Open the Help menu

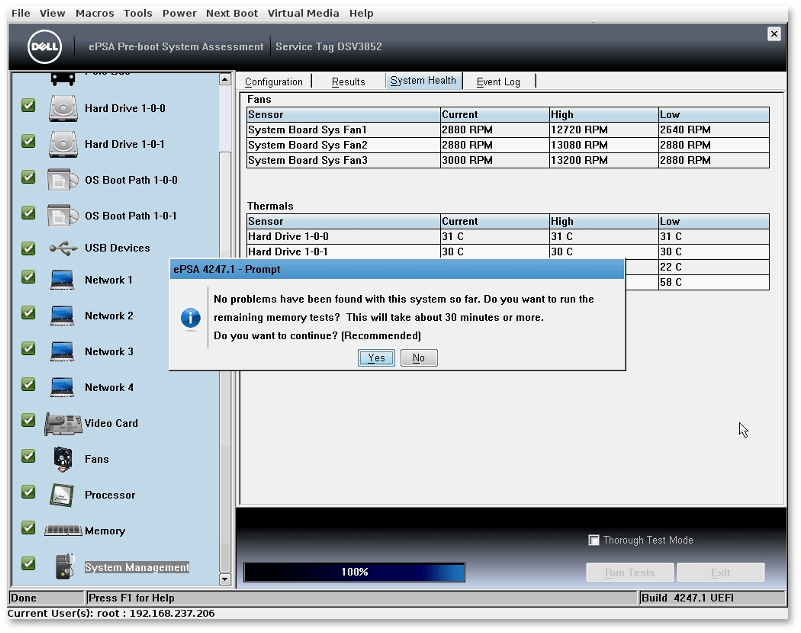click(361, 13)
